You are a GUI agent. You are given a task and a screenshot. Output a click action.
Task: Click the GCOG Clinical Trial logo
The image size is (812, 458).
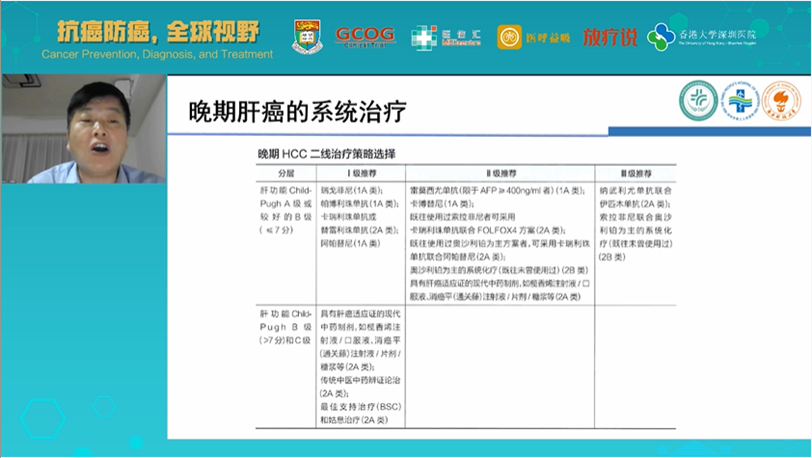click(x=365, y=36)
